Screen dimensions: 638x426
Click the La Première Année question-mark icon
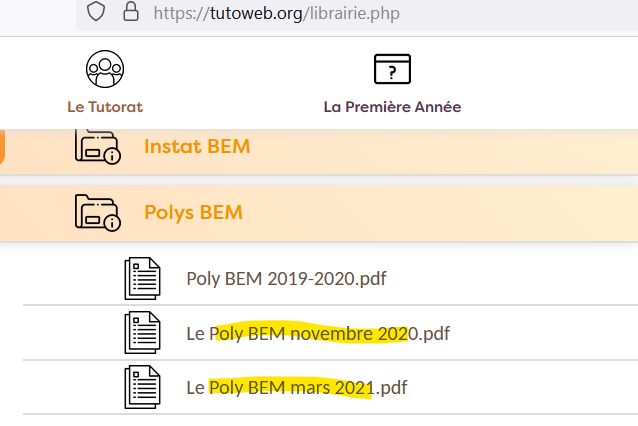(x=392, y=68)
